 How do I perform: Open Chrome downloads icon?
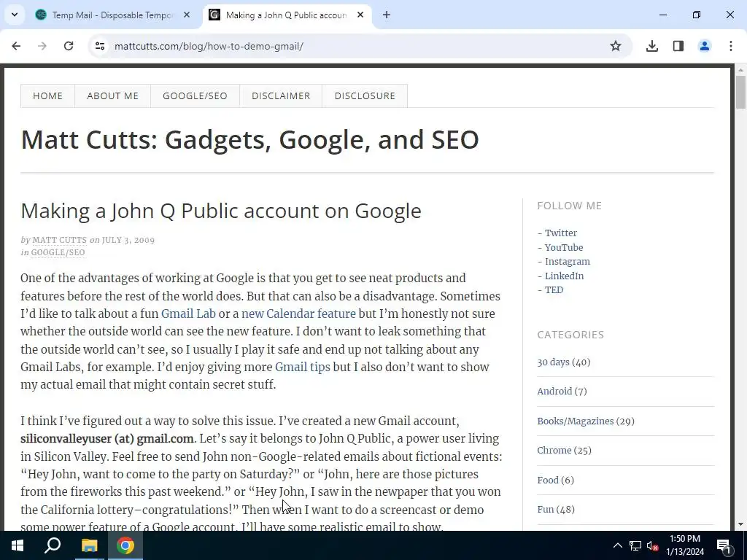pos(652,46)
